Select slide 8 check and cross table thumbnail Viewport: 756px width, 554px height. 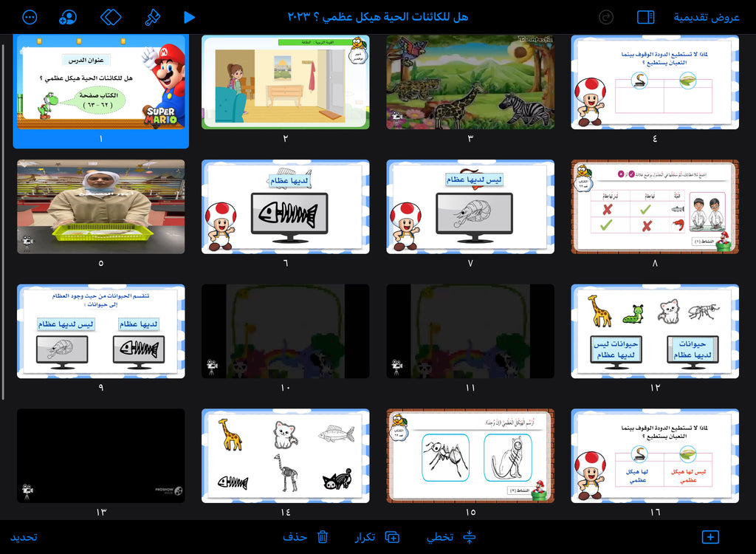click(655, 207)
